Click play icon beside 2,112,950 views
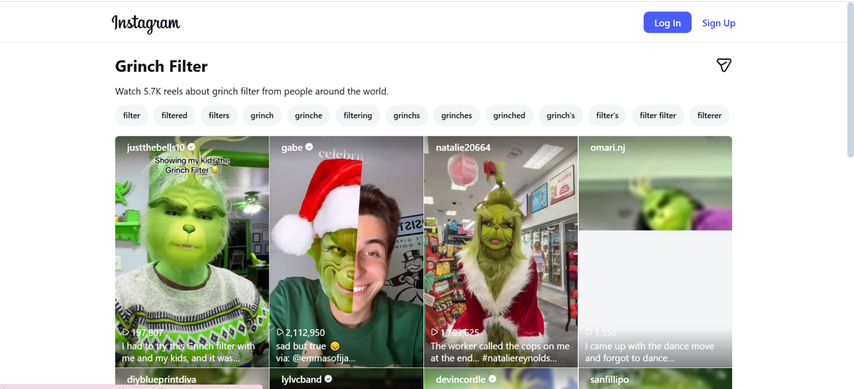This screenshot has height=389, width=854. (x=280, y=332)
